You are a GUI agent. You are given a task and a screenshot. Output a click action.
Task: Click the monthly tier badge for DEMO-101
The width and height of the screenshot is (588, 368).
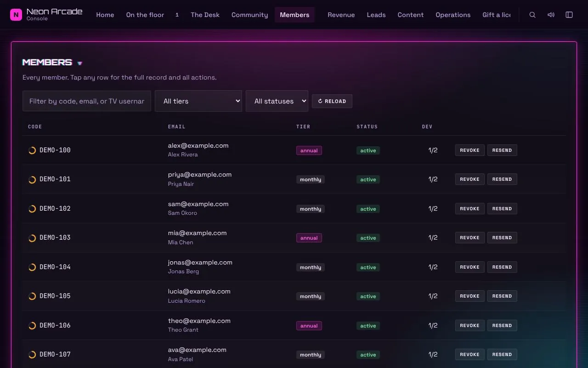pyautogui.click(x=311, y=179)
